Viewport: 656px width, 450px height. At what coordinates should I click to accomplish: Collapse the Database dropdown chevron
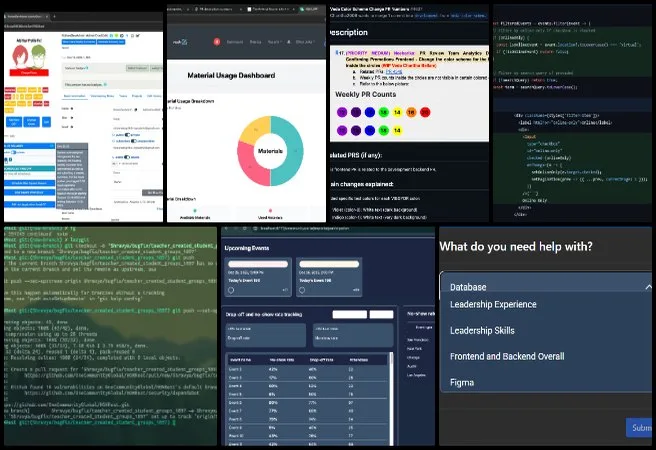(x=648, y=287)
